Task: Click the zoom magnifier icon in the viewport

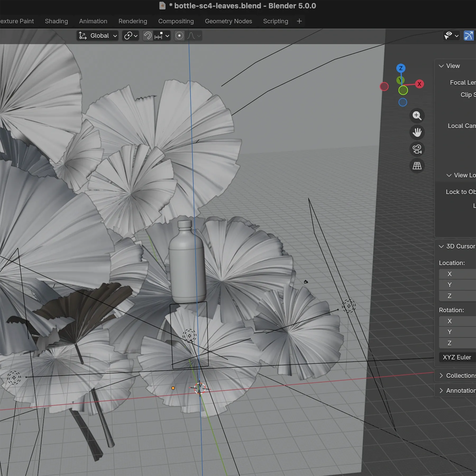Action: coord(417,116)
